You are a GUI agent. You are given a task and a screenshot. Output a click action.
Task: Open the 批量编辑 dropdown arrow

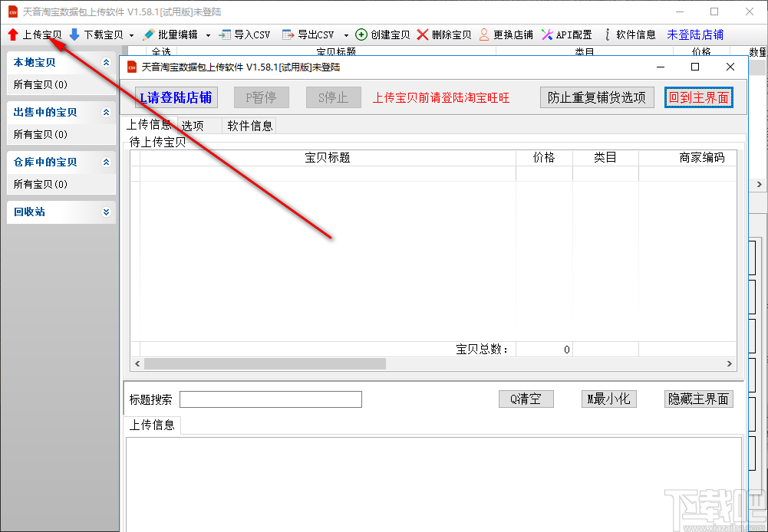208,35
